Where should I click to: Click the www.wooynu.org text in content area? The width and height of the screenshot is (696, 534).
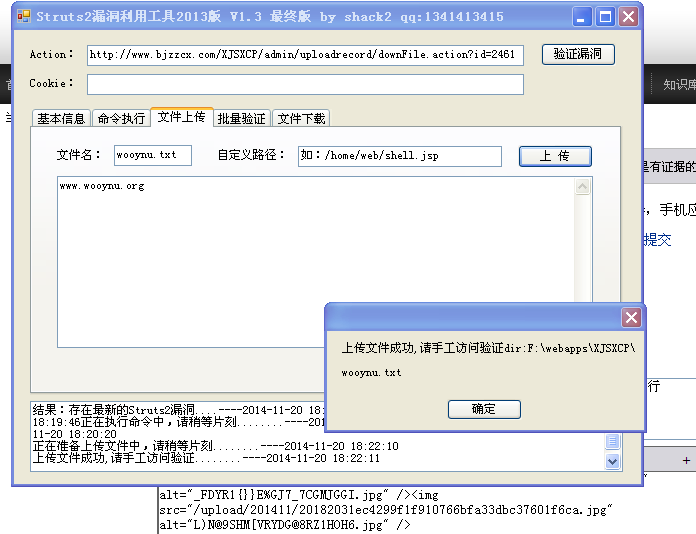tap(102, 186)
